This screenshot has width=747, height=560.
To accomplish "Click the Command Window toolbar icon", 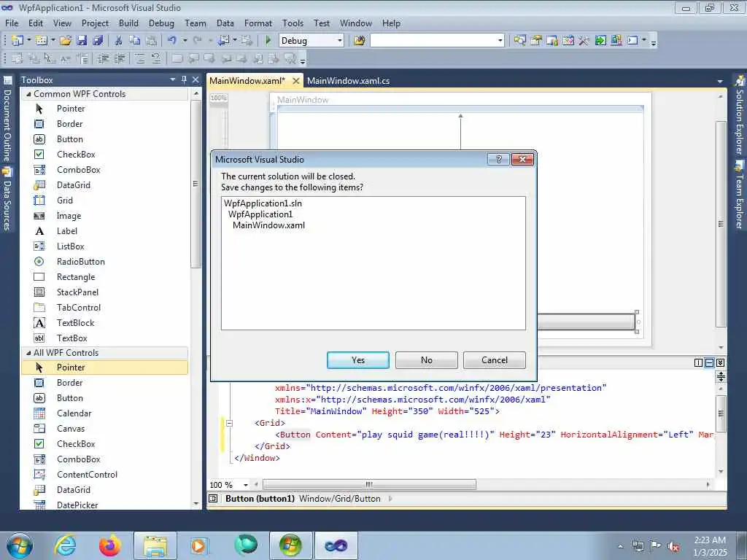I will pyautogui.click(x=632, y=41).
